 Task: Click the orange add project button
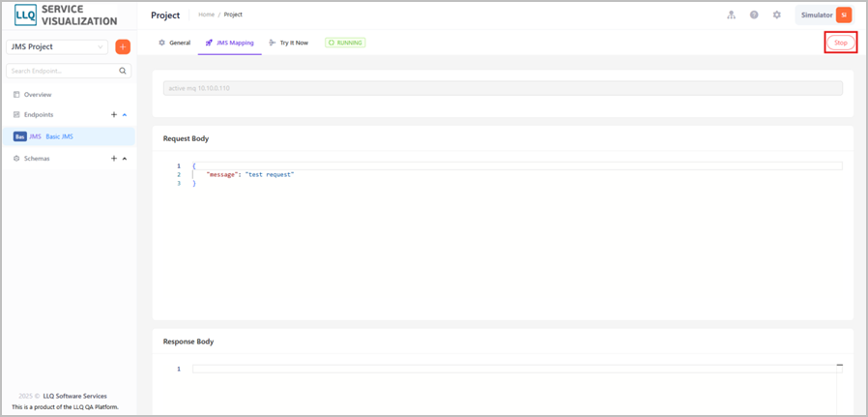[123, 47]
